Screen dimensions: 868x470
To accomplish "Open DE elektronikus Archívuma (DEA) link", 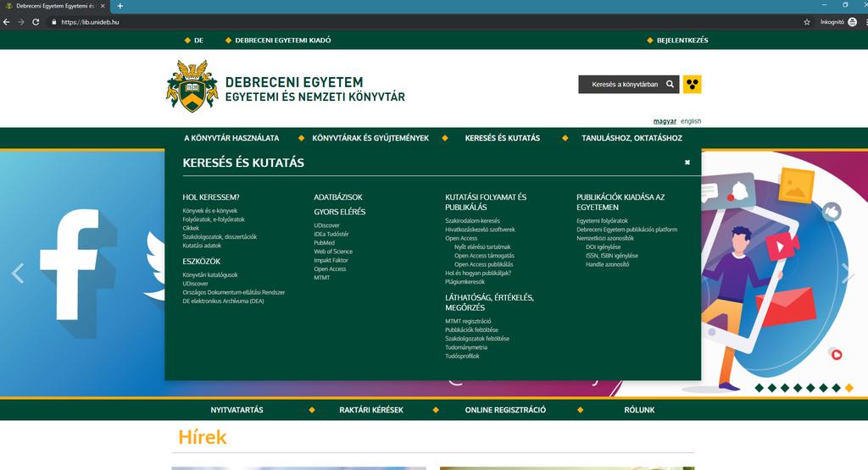I will (x=223, y=301).
